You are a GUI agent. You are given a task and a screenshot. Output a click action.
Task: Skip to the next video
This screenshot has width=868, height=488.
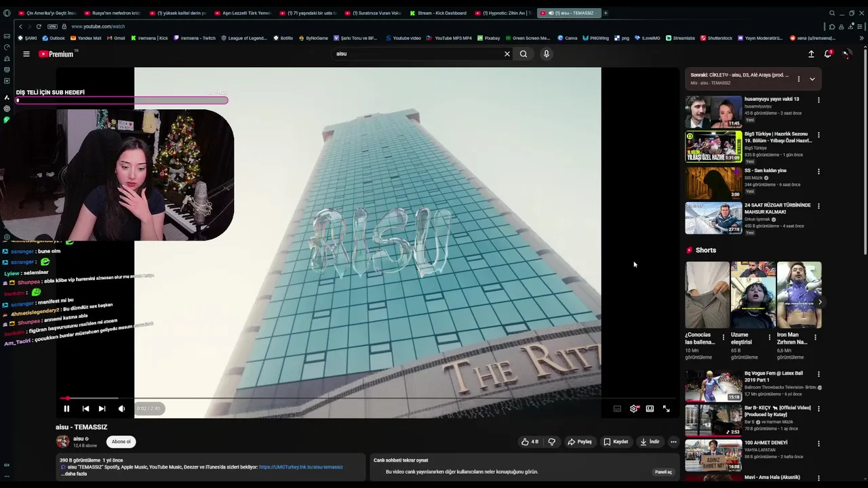point(102,409)
